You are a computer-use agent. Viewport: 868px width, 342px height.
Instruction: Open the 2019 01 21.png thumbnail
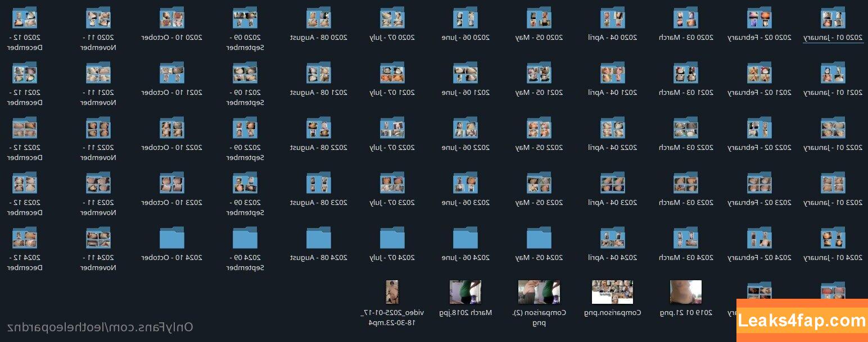click(x=686, y=293)
